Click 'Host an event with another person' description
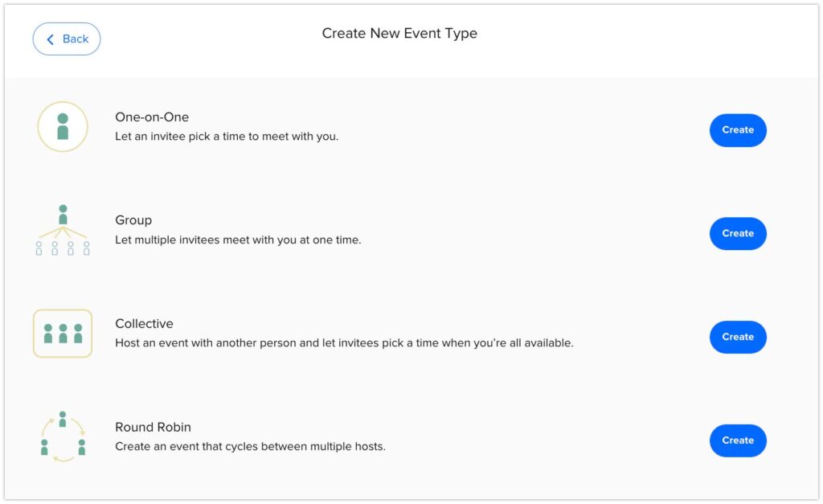The width and height of the screenshot is (823, 504). click(x=344, y=342)
